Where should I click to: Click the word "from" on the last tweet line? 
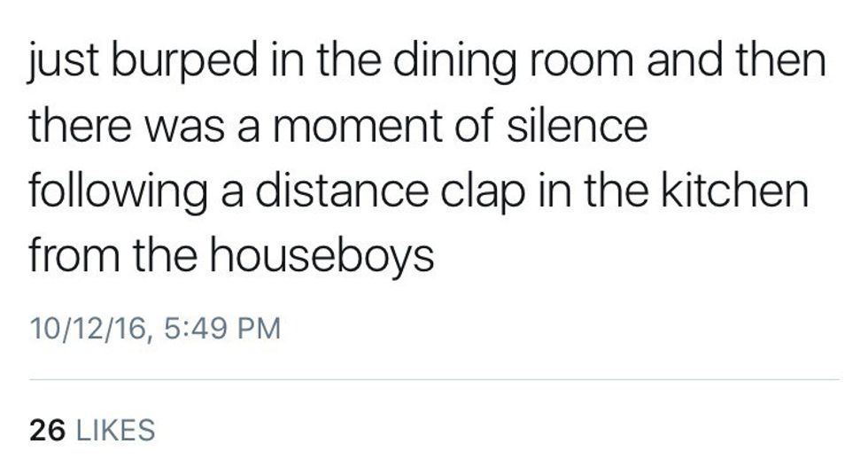tap(66, 256)
